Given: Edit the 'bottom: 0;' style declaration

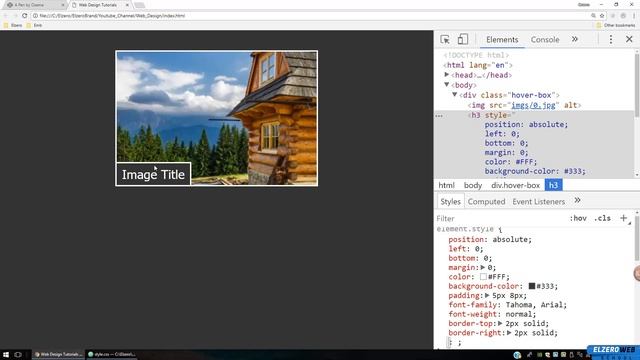Looking at the screenshot, I should pos(470,258).
